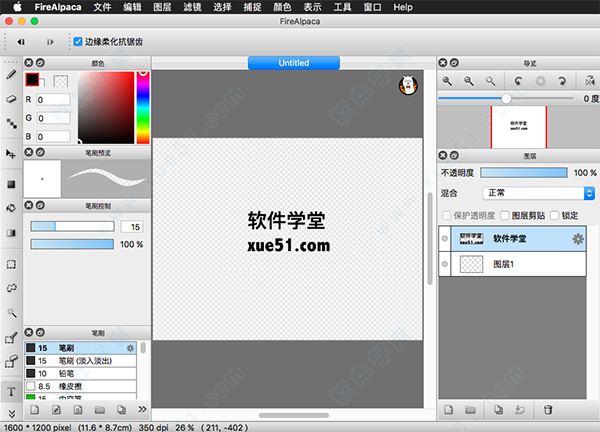600x432 pixels.
Task: Select the Text tool
Action: (x=11, y=391)
